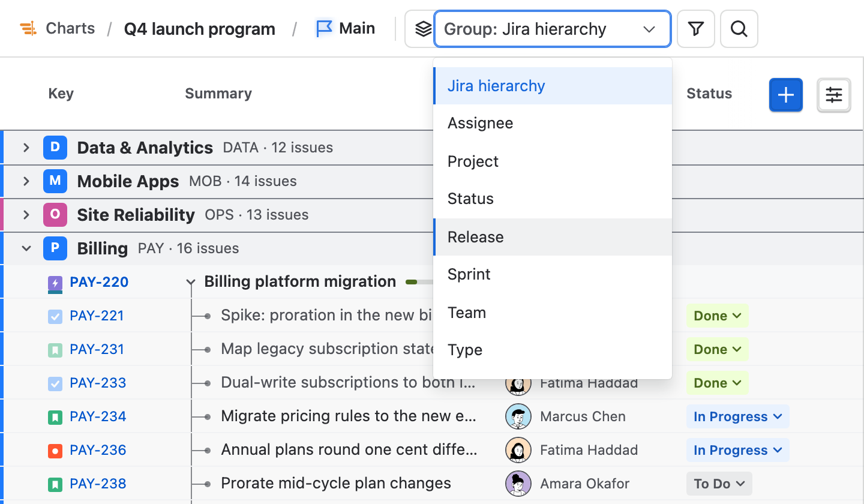This screenshot has height=504, width=864.
Task: Open PAY-221 Done status dropdown
Action: [x=718, y=316]
